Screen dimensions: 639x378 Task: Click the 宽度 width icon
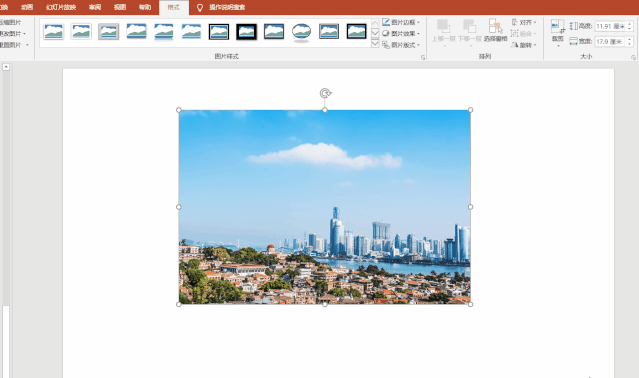click(x=573, y=41)
